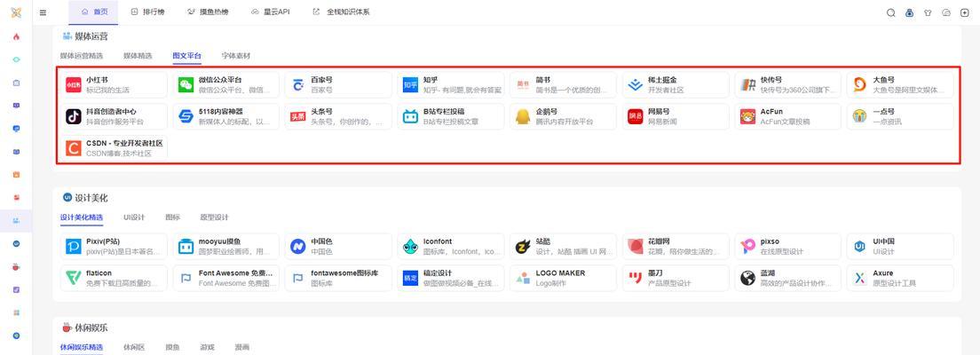Open the 5118内容神器 card
Image resolution: width=980 pixels, height=355 pixels.
226,116
